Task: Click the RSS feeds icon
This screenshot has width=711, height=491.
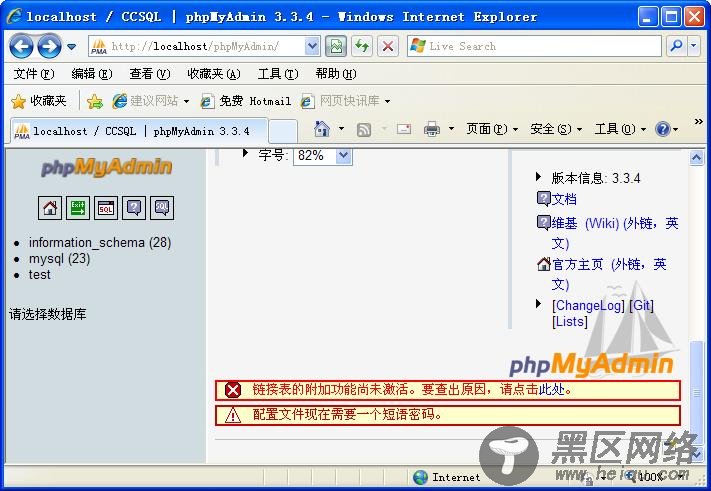Action: (364, 130)
